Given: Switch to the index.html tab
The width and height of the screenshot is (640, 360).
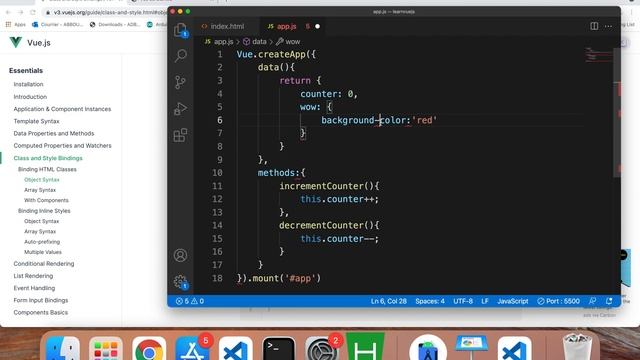Looking at the screenshot, I should (223, 26).
